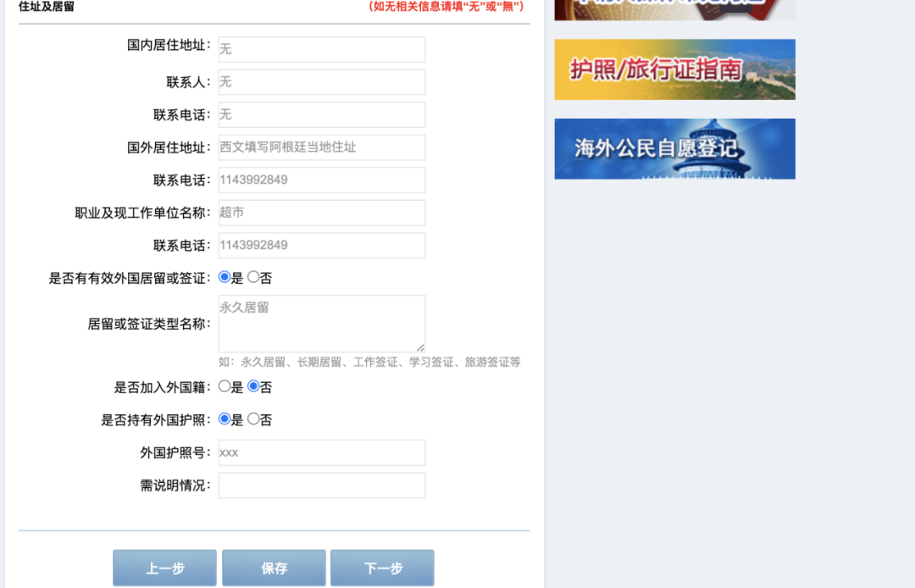Click the 外国护照号 input field
Screen dimensions: 915x588
click(321, 452)
